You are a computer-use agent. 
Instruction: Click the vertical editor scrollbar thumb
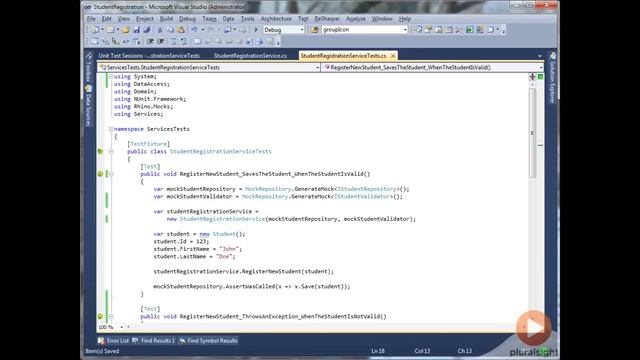532,133
